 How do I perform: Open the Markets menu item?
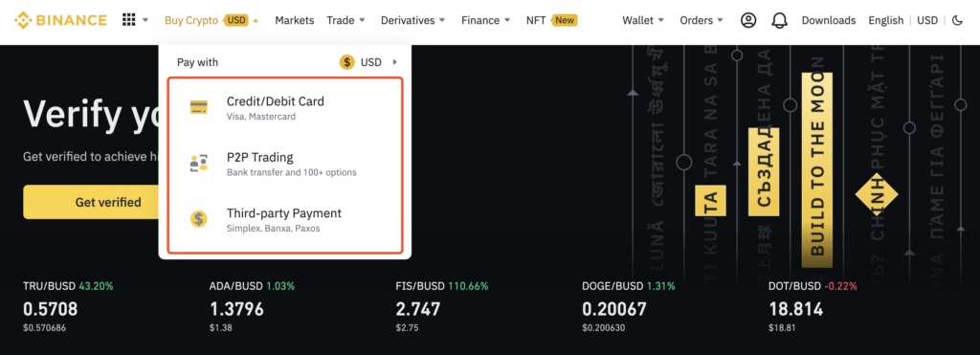click(x=295, y=20)
